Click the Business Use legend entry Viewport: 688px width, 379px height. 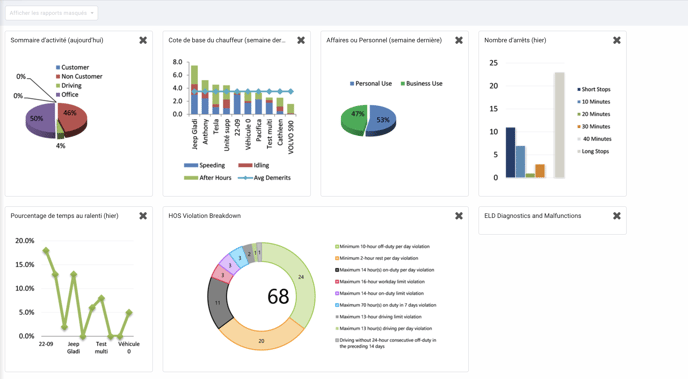coord(422,83)
